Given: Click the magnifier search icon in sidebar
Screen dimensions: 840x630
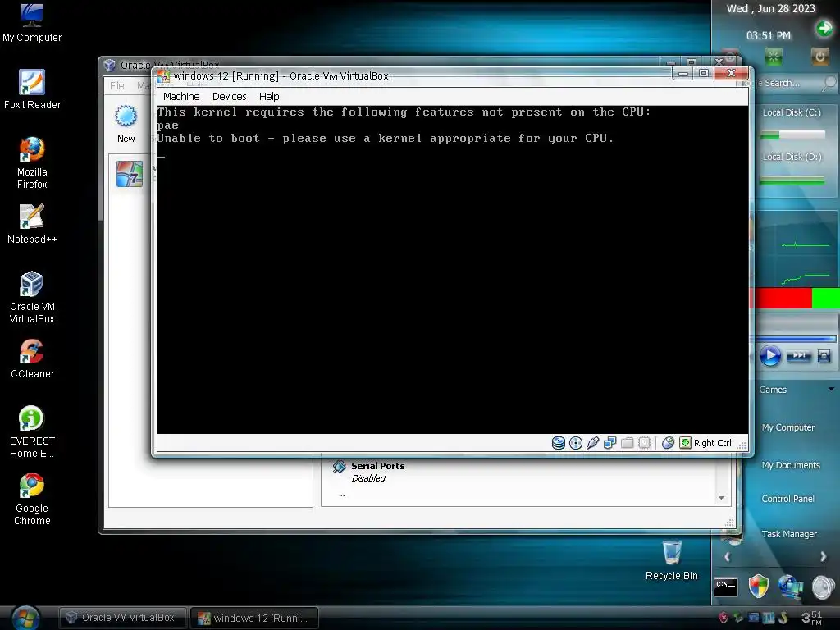Looking at the screenshot, I should 829,84.
